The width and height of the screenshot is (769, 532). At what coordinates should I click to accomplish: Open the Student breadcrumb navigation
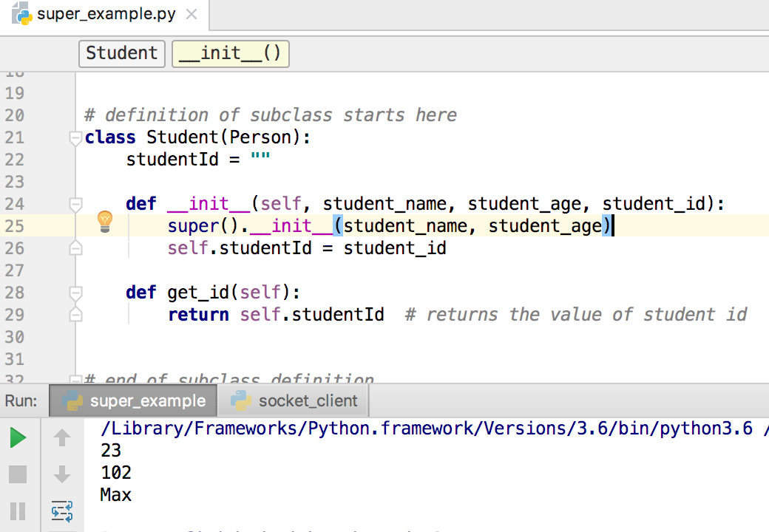click(121, 53)
